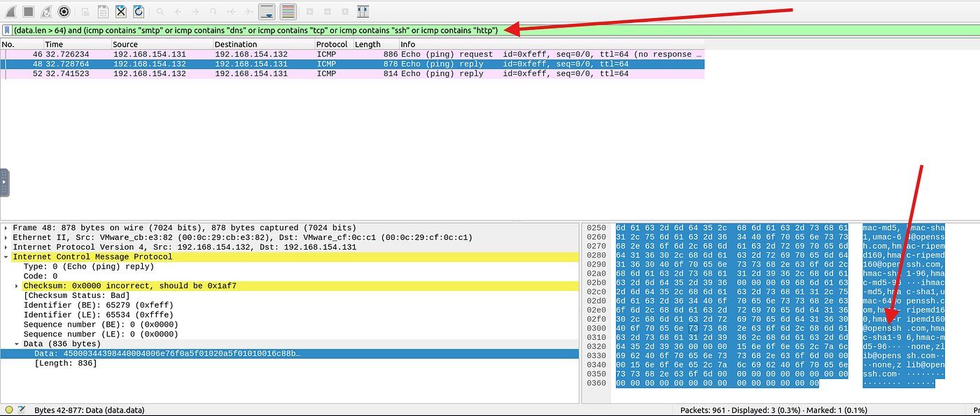This screenshot has height=416, width=980.
Task: Sort packets by Length column
Action: pyautogui.click(x=376, y=44)
